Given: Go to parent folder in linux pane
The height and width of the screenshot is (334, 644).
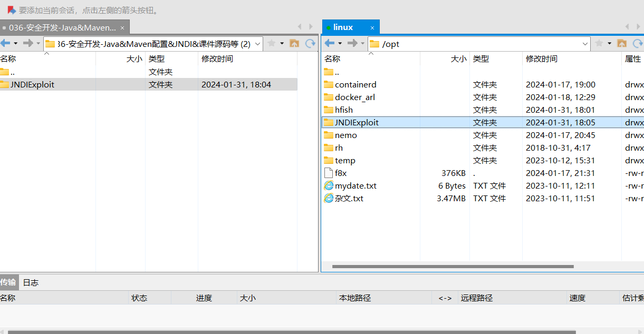Looking at the screenshot, I should 622,43.
